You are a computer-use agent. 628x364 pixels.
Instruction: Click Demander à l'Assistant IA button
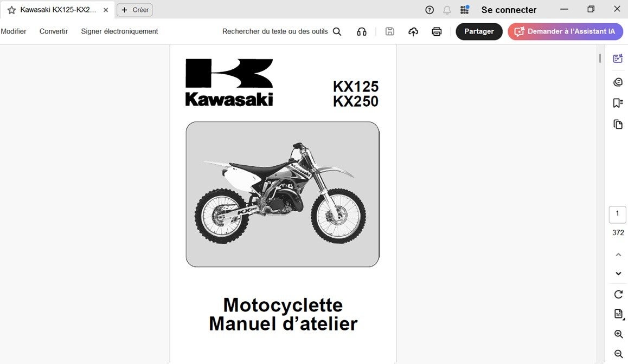click(566, 31)
